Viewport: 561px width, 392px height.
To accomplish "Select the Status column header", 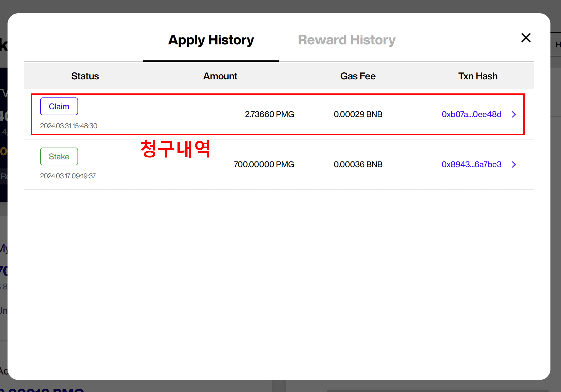I will click(x=85, y=76).
